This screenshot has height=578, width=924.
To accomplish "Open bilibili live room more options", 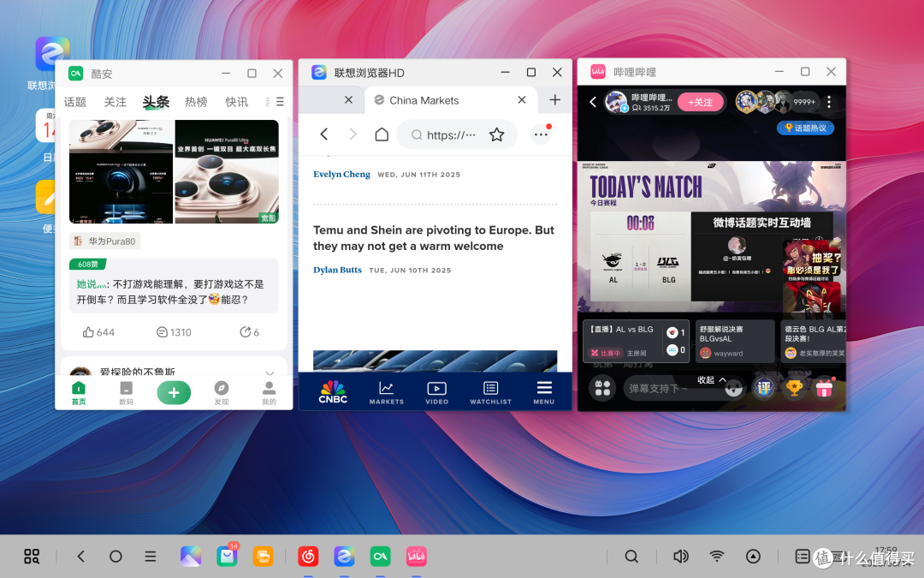I will point(829,102).
